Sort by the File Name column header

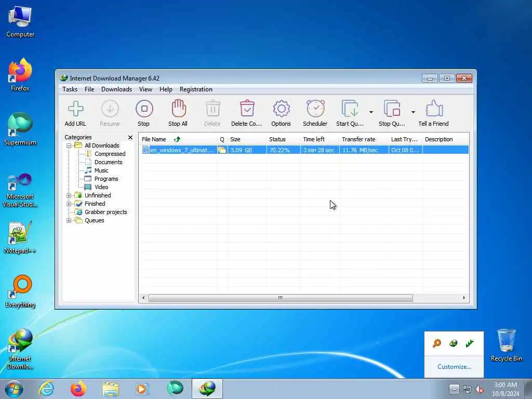(x=178, y=139)
